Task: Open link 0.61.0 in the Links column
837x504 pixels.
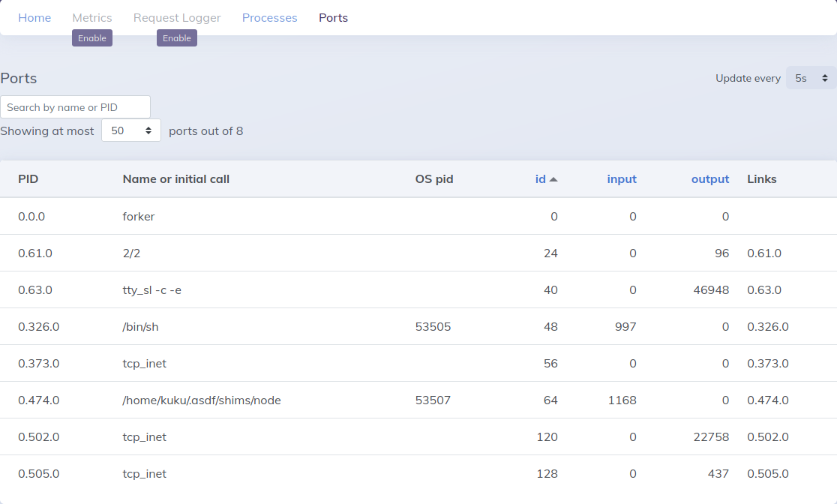Action: [x=764, y=253]
